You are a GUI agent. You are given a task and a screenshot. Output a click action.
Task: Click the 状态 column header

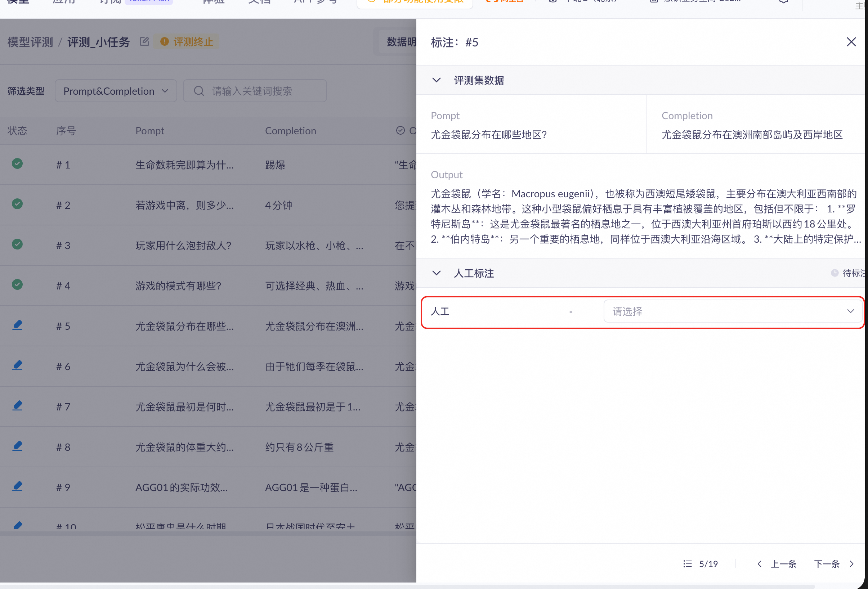point(17,131)
